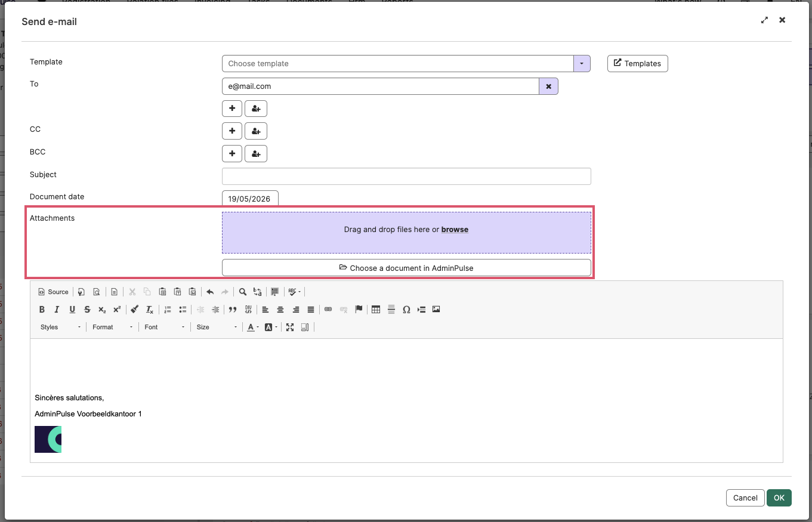
Task: Open the Text Color picker
Action: [253, 327]
